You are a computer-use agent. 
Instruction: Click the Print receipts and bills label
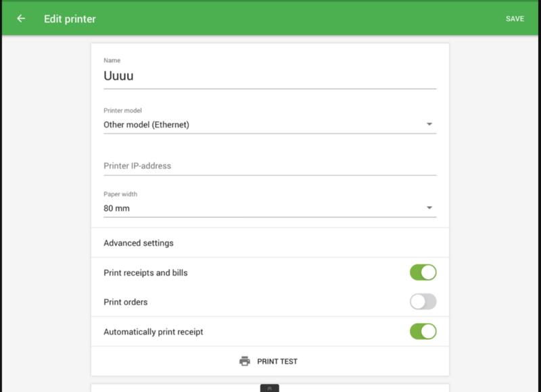pos(145,273)
